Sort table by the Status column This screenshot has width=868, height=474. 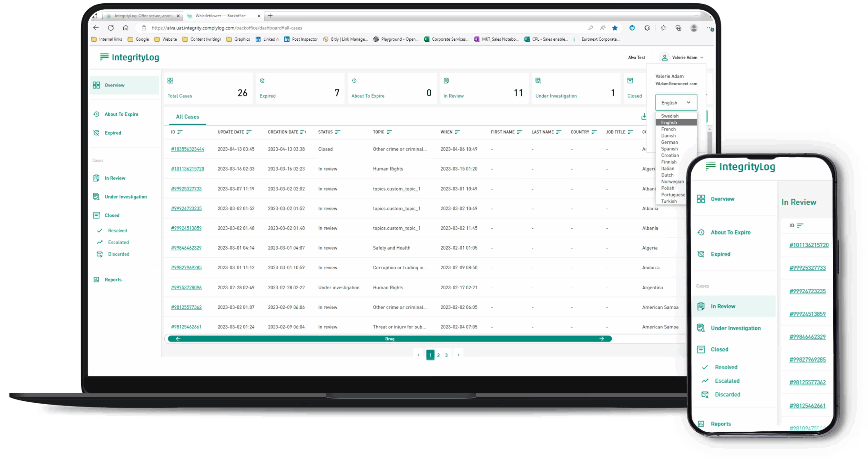pyautogui.click(x=337, y=132)
